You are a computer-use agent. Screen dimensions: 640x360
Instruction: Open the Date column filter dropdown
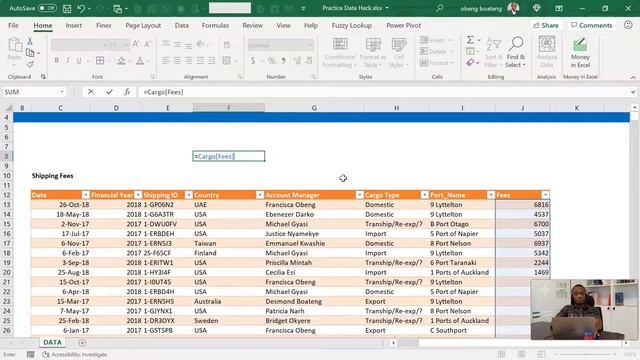point(85,195)
